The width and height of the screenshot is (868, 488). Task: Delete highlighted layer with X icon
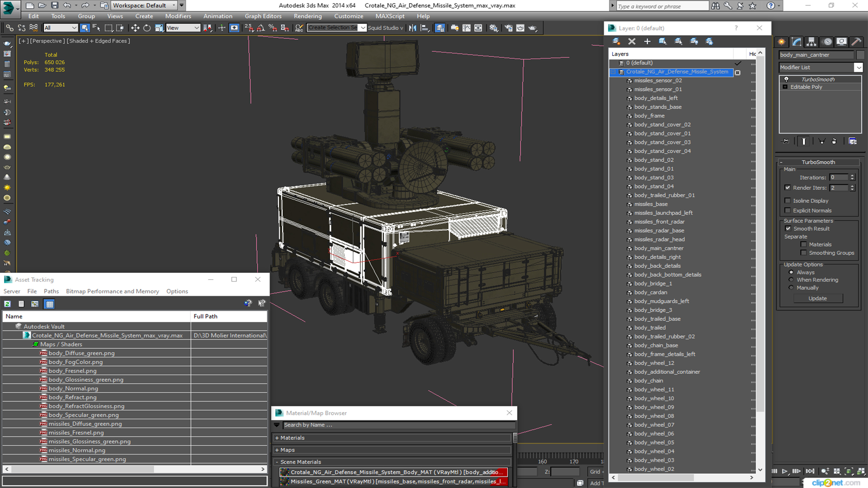coord(632,42)
